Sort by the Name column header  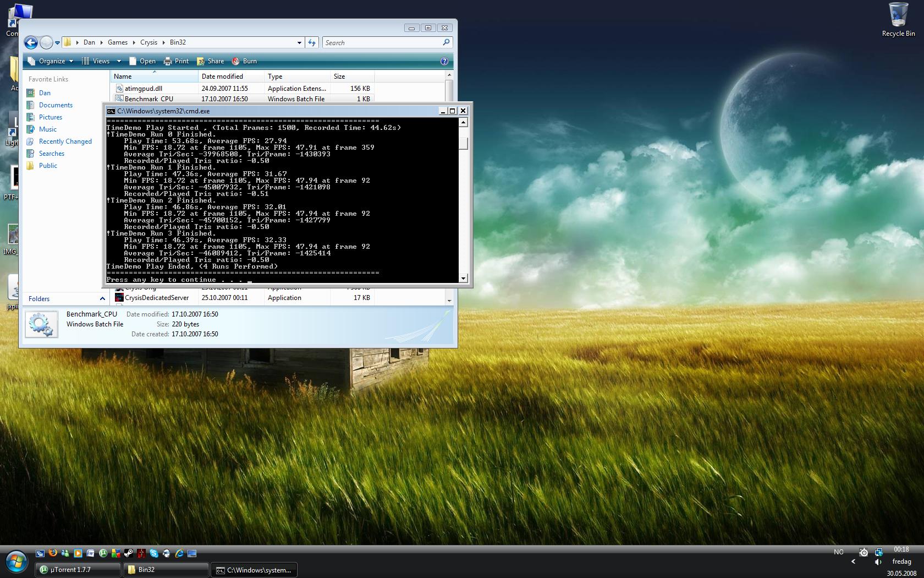154,77
